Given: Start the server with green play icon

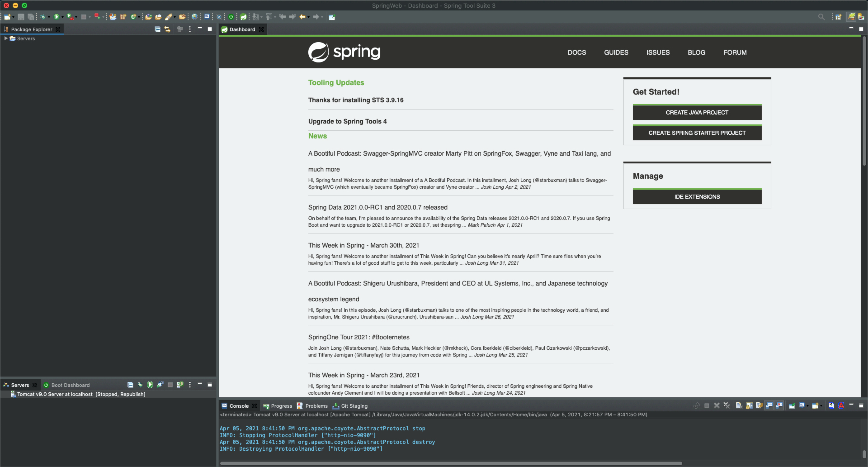Looking at the screenshot, I should coord(150,385).
